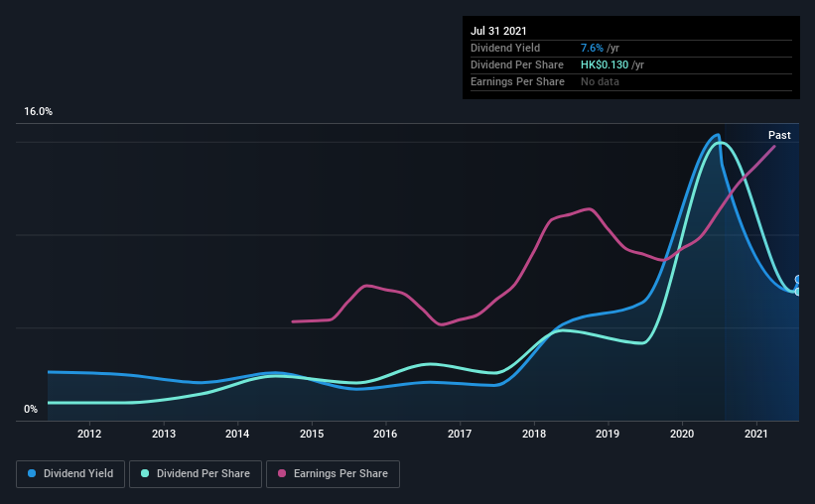This screenshot has width=815, height=504.
Task: Select the 2012 label on the x-axis
Action: [89, 434]
